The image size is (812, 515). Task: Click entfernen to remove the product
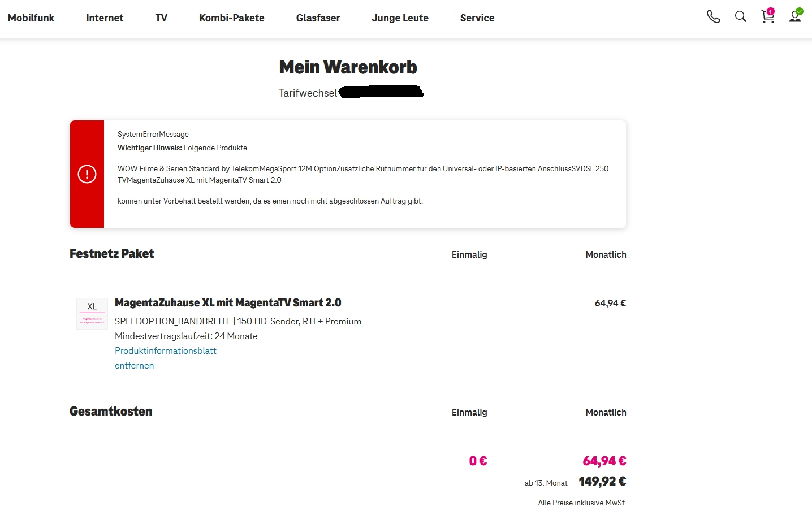[x=134, y=365]
